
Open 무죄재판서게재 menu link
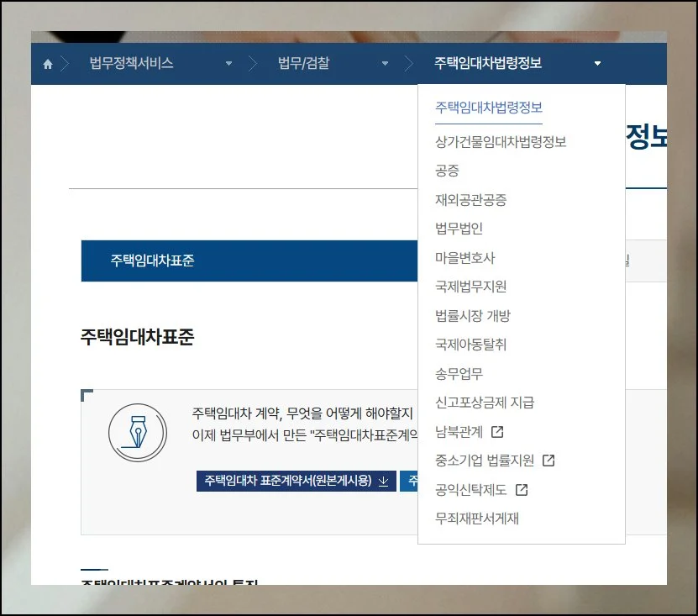476,519
